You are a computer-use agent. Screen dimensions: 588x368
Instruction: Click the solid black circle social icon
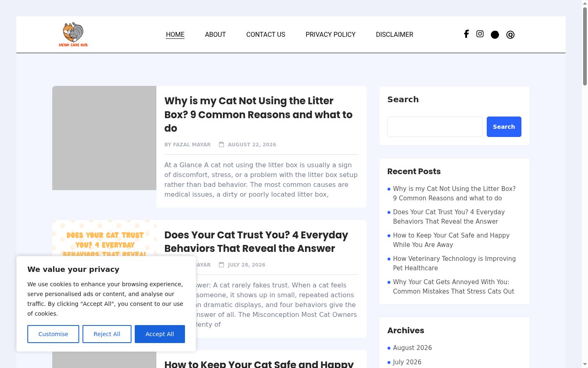(x=495, y=35)
